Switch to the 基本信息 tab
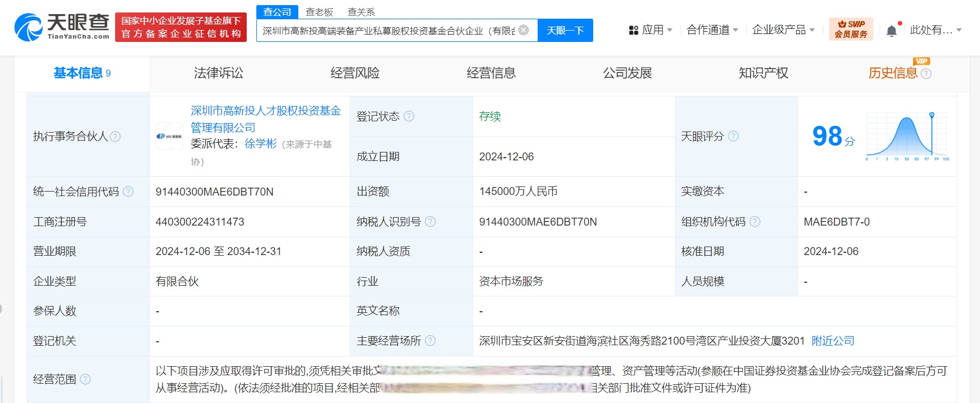 pyautogui.click(x=82, y=73)
